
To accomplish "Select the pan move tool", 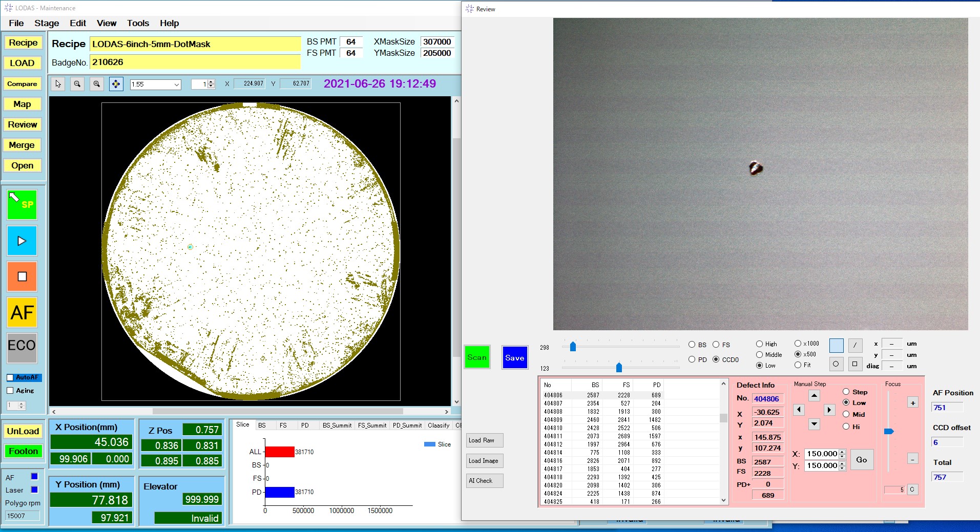I will (116, 84).
